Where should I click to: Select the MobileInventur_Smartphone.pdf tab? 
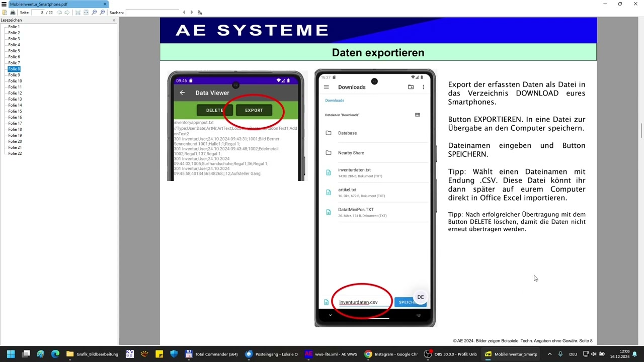pos(55,4)
